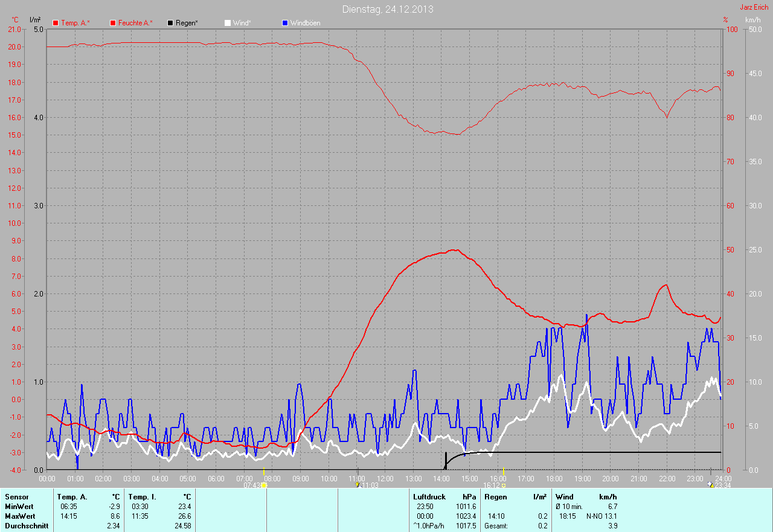Click the Temp. I. column header
This screenshot has height=532, width=773.
coord(143,497)
